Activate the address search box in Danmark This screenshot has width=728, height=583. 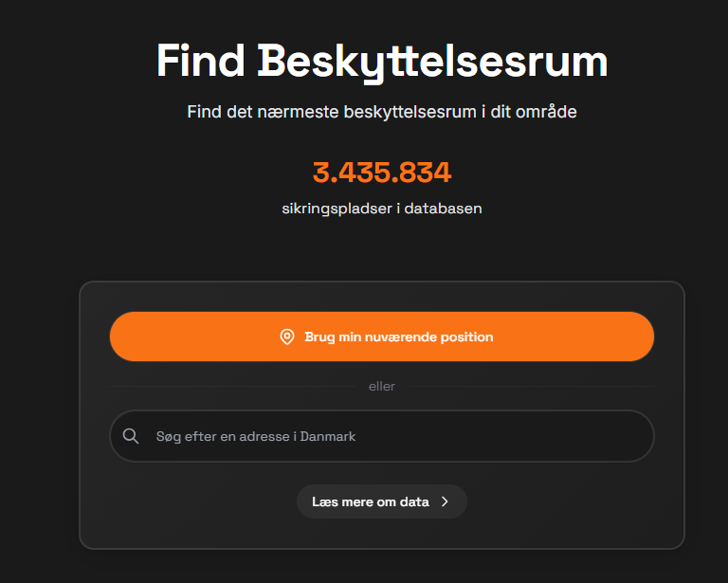382,436
